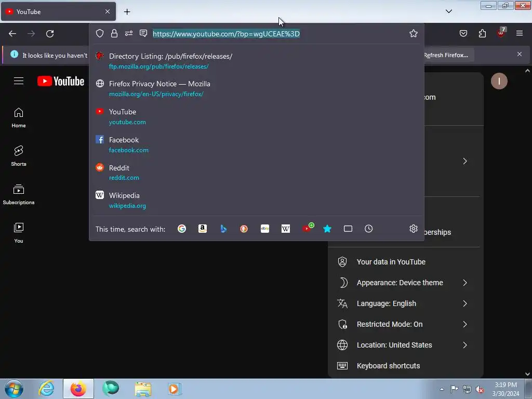This screenshot has height=399, width=532.
Task: Open the Windows Start button
Action: pyautogui.click(x=14, y=389)
